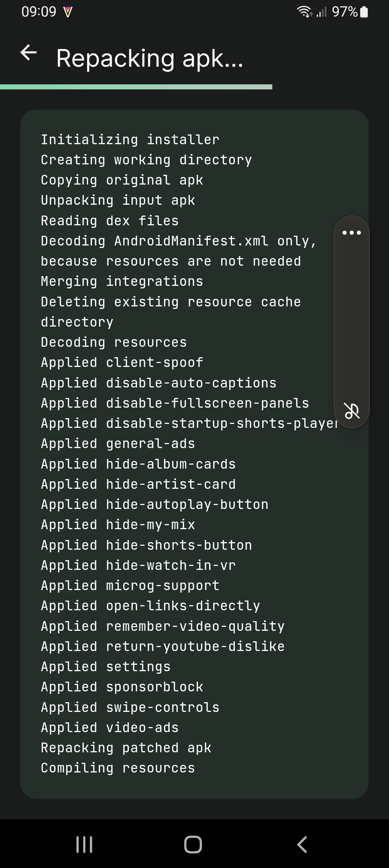Image resolution: width=389 pixels, height=868 pixels.
Task: Select the 'Repacking patched apk' log text
Action: pyautogui.click(x=126, y=747)
